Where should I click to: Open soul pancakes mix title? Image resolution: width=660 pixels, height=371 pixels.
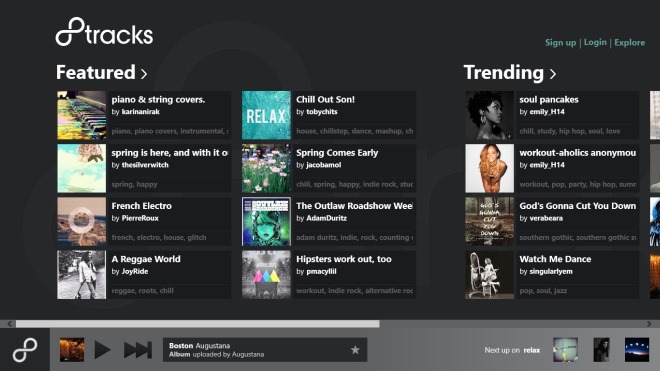(x=549, y=100)
